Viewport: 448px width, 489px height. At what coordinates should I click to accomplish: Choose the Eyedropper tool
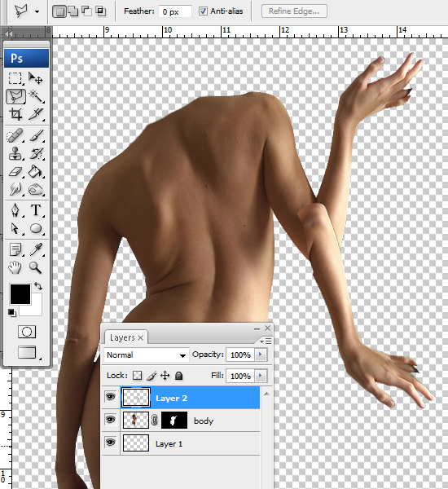point(36,249)
